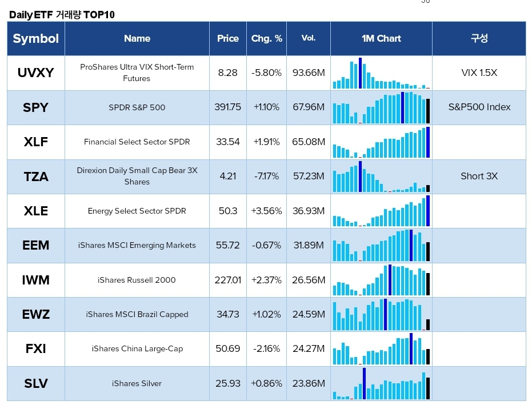
Task: Select the SLV symbol cell
Action: point(35,383)
